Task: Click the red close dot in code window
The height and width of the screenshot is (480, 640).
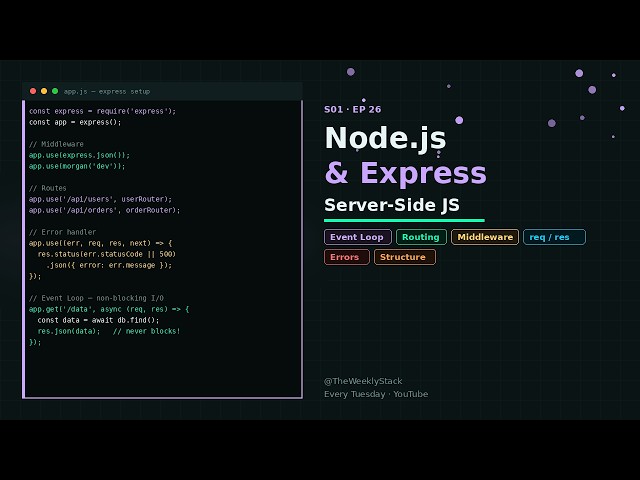Action: [x=33, y=91]
